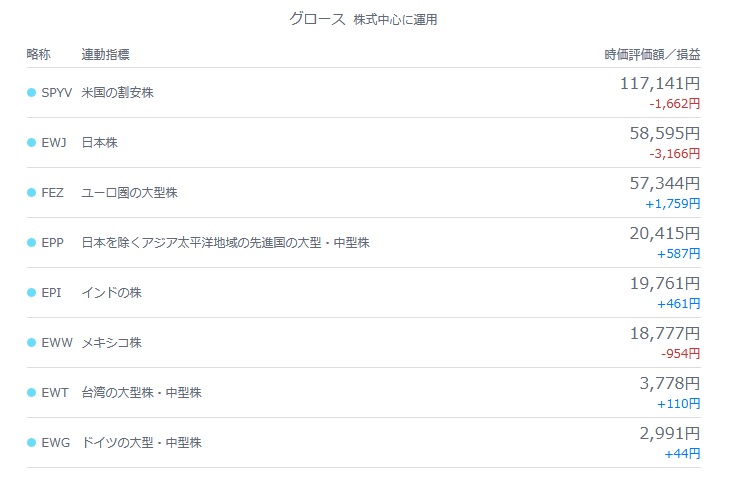Click the 略称 column header
This screenshot has width=739, height=489.
click(x=39, y=55)
